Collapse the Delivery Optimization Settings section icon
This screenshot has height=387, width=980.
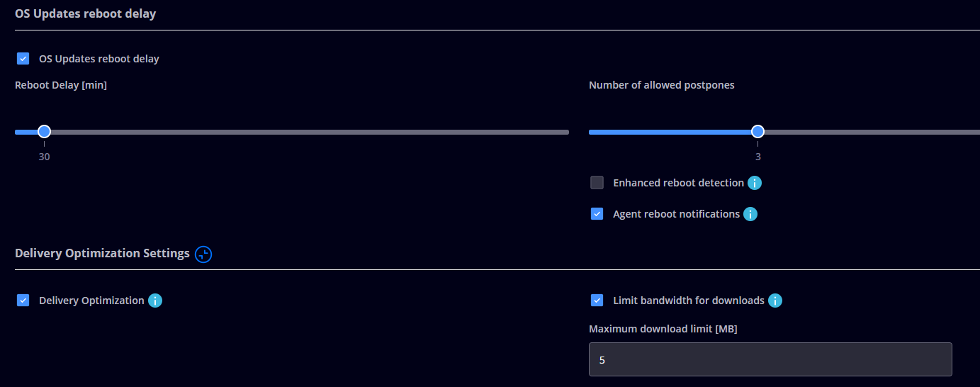click(x=203, y=254)
